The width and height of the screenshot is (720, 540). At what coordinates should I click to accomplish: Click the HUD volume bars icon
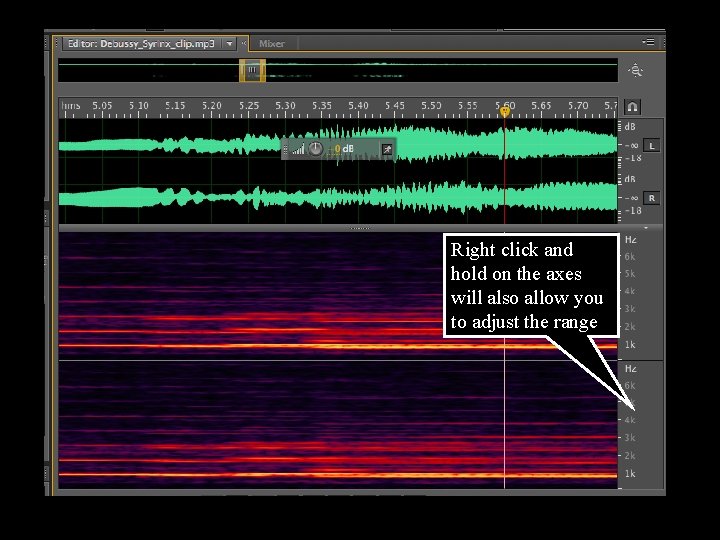point(298,149)
